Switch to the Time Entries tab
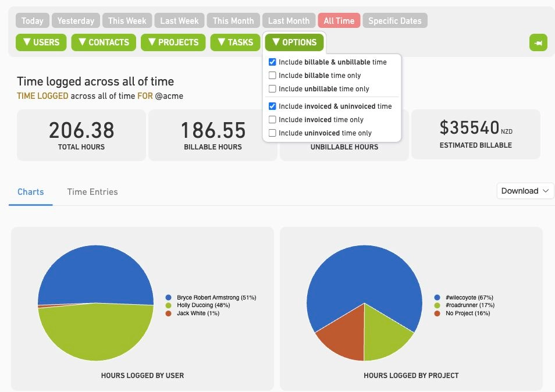 point(92,192)
